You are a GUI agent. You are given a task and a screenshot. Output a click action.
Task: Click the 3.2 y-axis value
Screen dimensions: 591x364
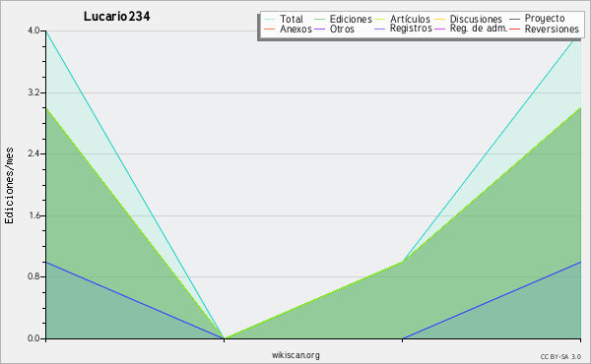click(33, 92)
